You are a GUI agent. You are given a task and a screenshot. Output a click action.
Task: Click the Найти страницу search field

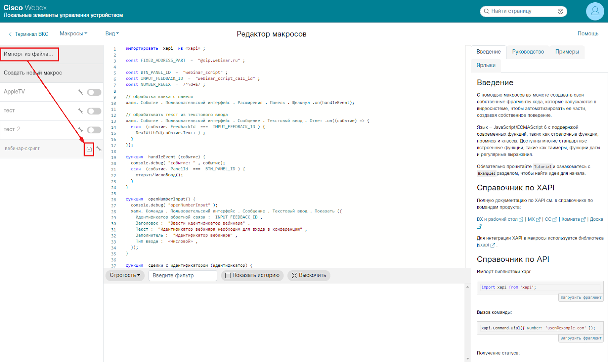coord(524,11)
